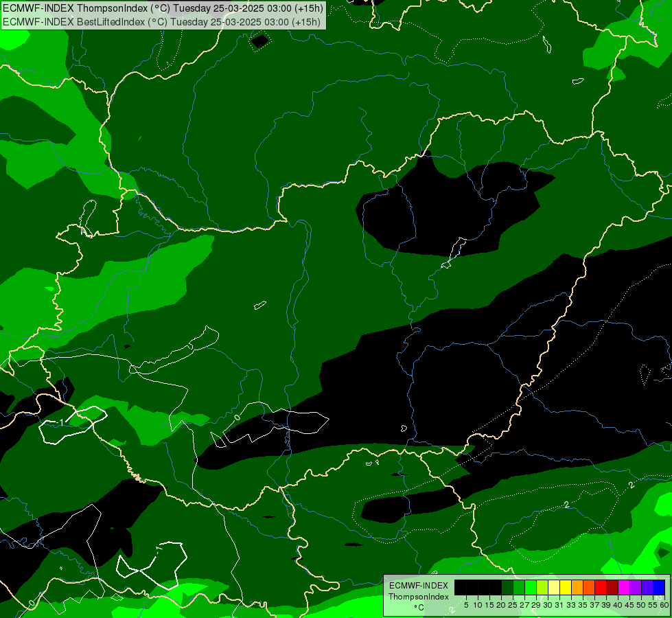
Task: Select the blue 55–60 legend swatch
Action: (x=659, y=588)
